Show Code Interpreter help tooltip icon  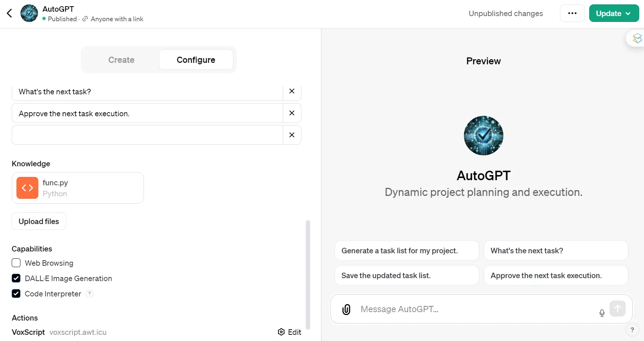click(x=90, y=293)
